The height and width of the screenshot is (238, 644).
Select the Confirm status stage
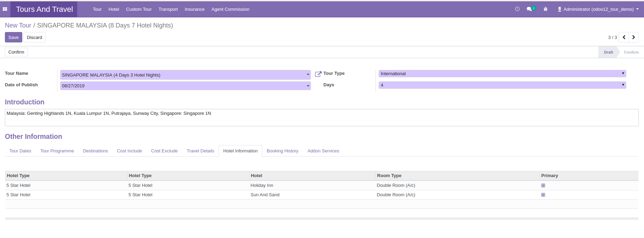pos(631,52)
